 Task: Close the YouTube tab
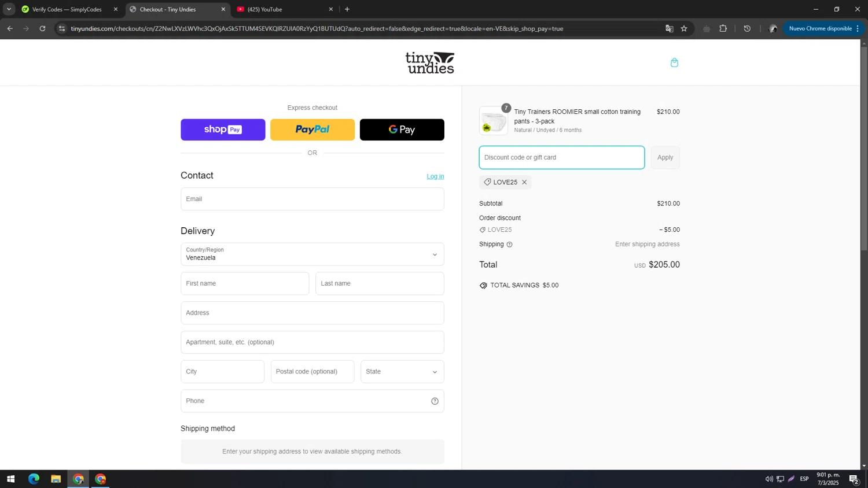click(331, 9)
